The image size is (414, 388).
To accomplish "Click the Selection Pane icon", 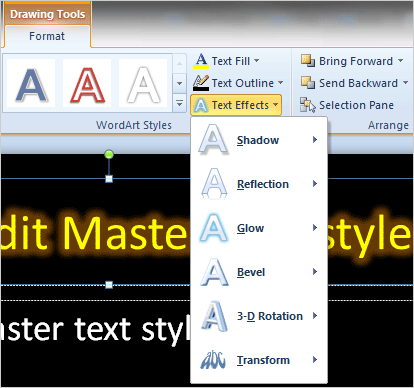I will [x=307, y=105].
